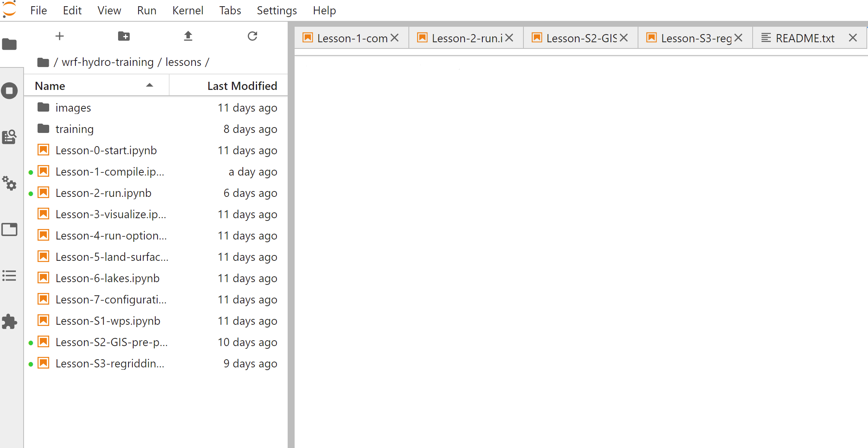Open the Kernel menu
Image resolution: width=868 pixels, height=448 pixels.
188,10
